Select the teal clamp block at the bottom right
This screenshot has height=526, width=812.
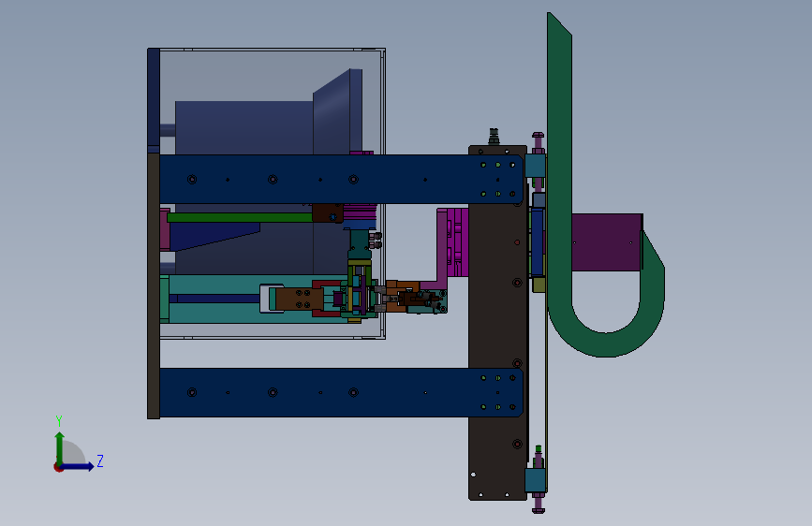(x=535, y=480)
